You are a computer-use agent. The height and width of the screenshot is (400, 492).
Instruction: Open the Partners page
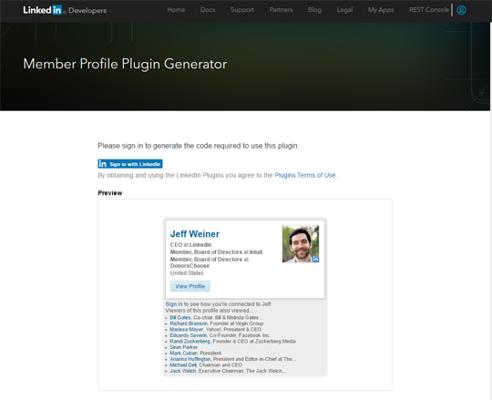(281, 10)
